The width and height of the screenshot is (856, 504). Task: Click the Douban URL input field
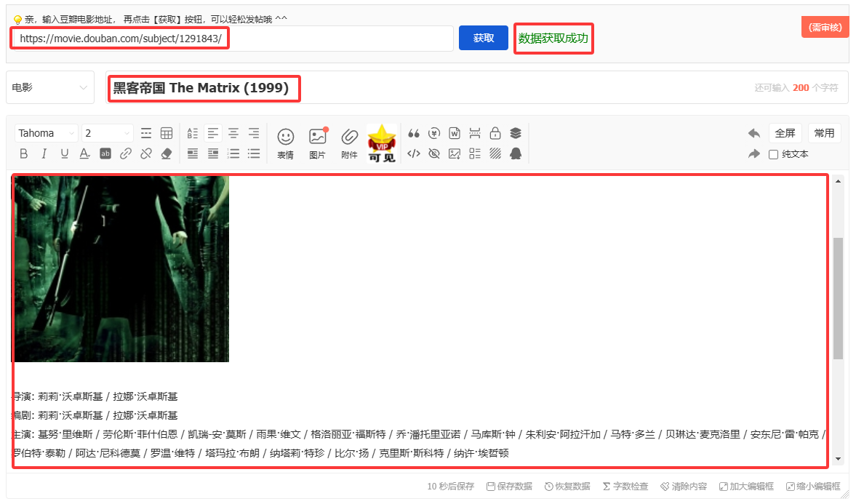pos(233,39)
